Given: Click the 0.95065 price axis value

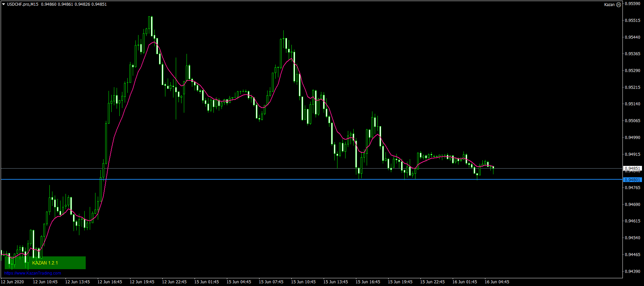Looking at the screenshot, I should [x=632, y=121].
